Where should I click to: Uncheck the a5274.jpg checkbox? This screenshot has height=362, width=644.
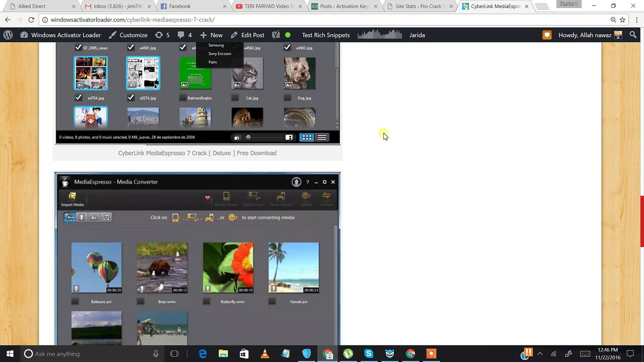click(131, 98)
